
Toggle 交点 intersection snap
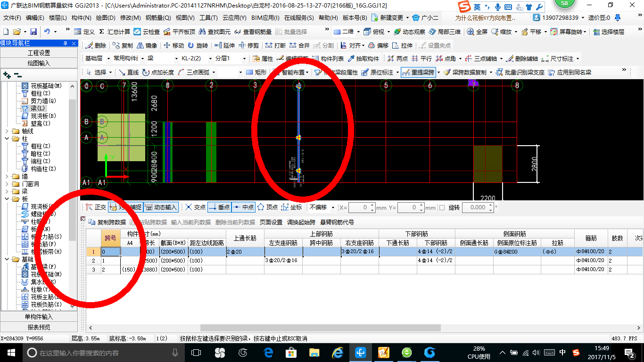click(196, 207)
